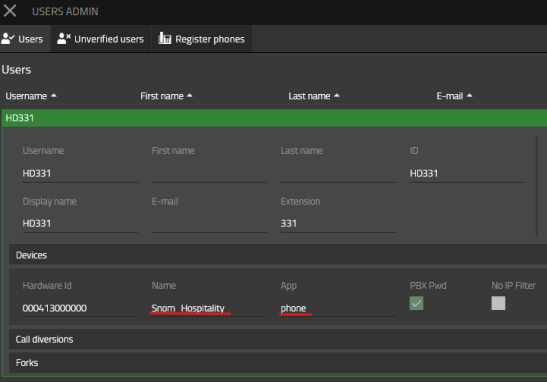This screenshot has height=382, width=547.
Task: Sort by Last name column arrow
Action: pos(337,95)
